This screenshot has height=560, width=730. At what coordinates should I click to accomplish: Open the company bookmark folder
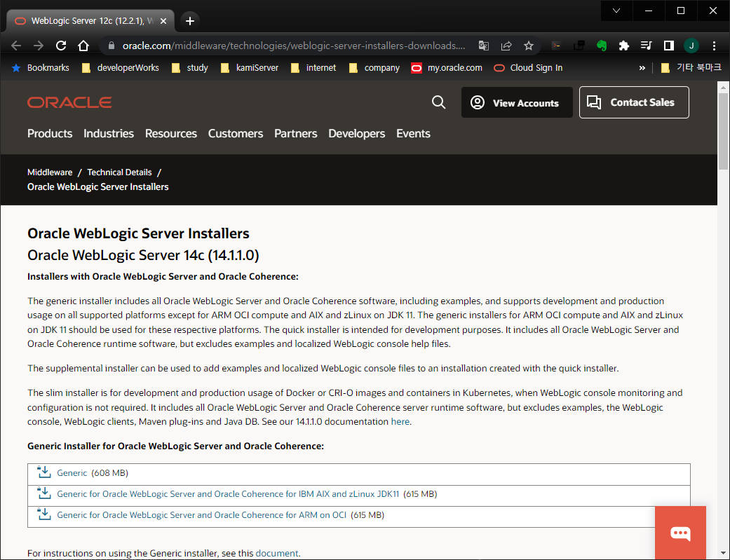pyautogui.click(x=374, y=68)
